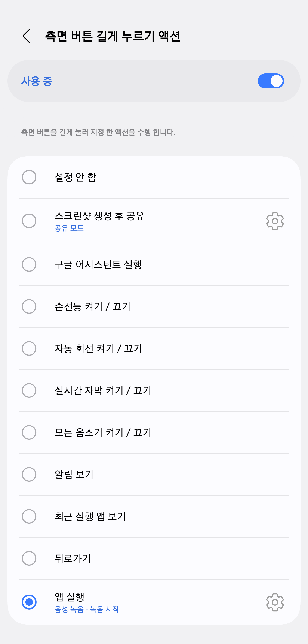Tap the 음성 녹음 - 녹음 시작 subtitle
Viewport: 308px width, 644px height.
87,609
